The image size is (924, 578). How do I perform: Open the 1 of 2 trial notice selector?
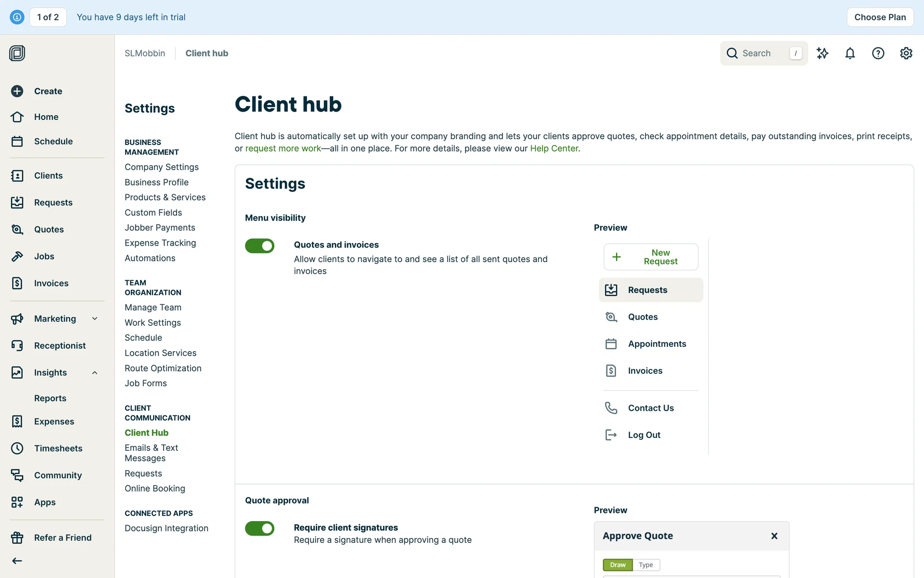point(48,17)
